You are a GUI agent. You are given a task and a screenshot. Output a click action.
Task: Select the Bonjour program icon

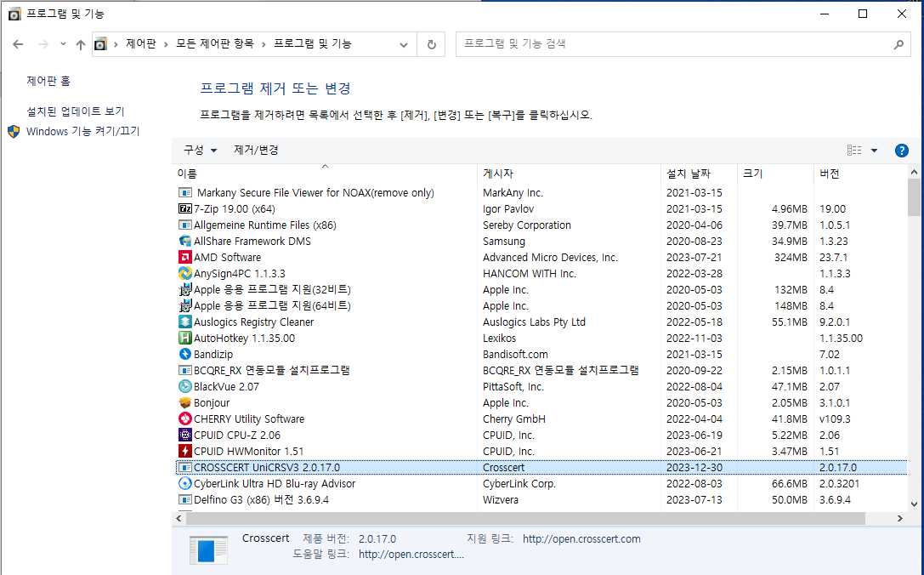click(x=184, y=402)
